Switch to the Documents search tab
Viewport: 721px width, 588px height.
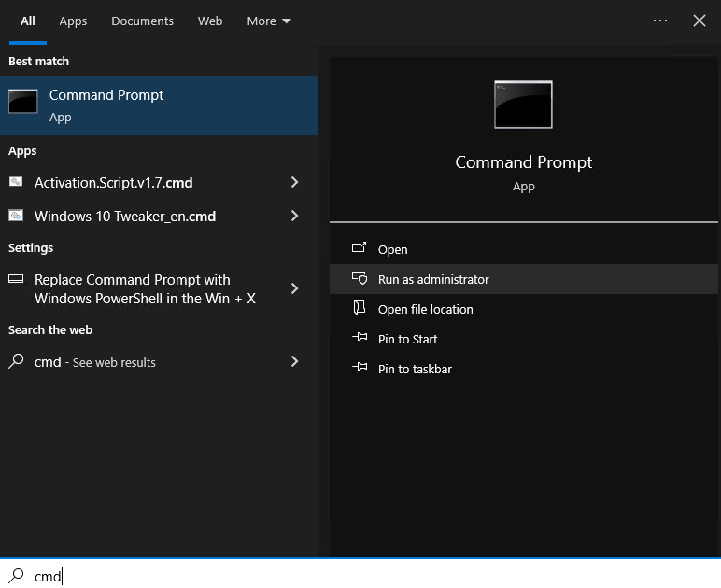[x=142, y=21]
